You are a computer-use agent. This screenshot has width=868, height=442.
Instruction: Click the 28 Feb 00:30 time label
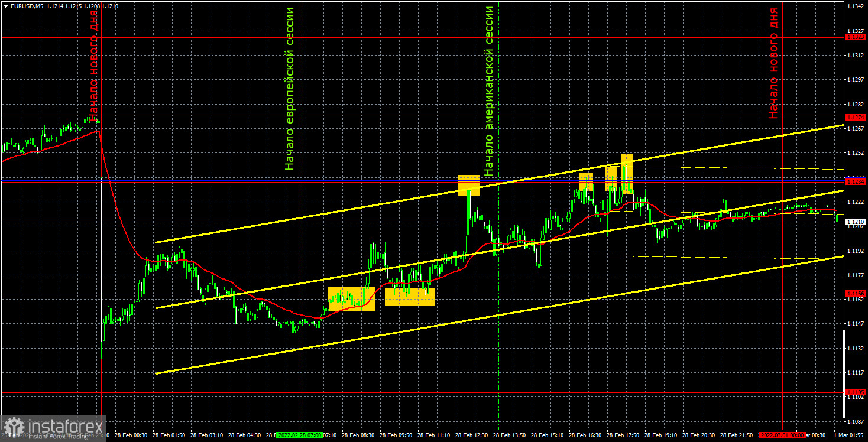(x=131, y=435)
